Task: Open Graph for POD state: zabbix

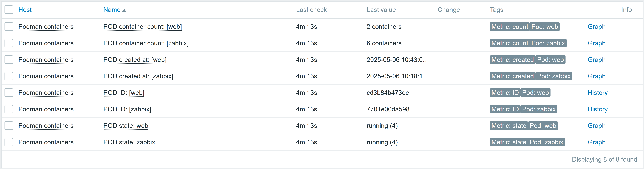Action: (x=597, y=142)
